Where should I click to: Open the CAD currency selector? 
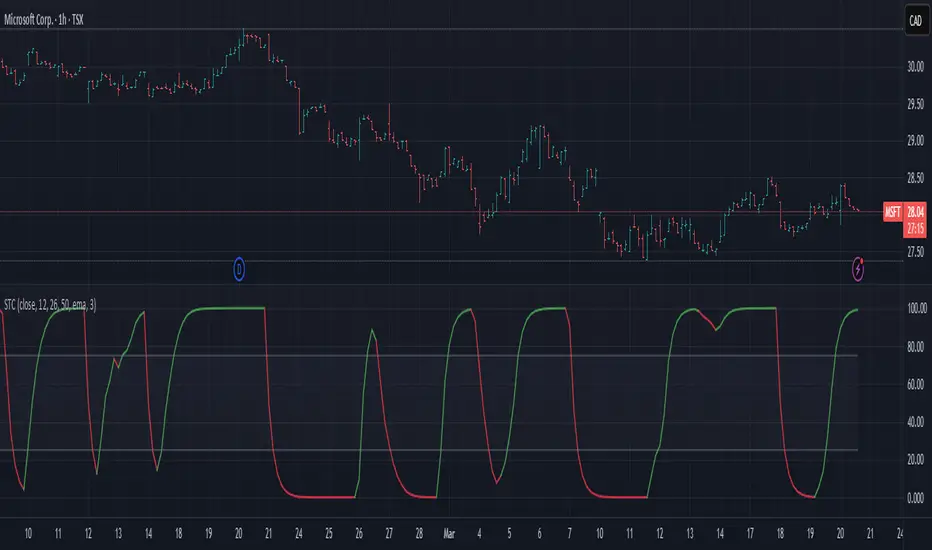pyautogui.click(x=915, y=21)
